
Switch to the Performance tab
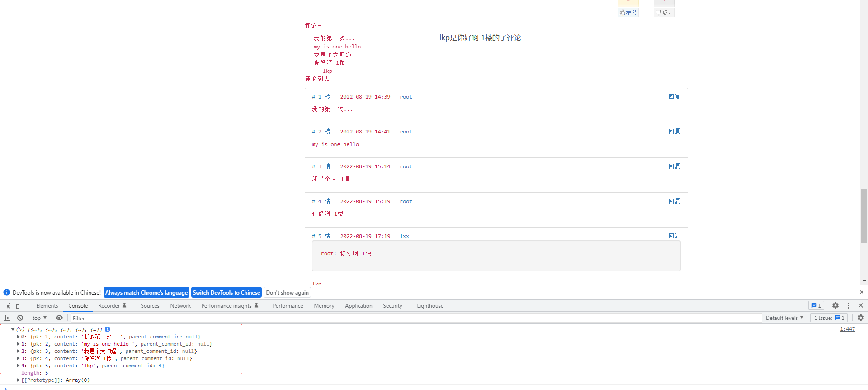coord(288,306)
